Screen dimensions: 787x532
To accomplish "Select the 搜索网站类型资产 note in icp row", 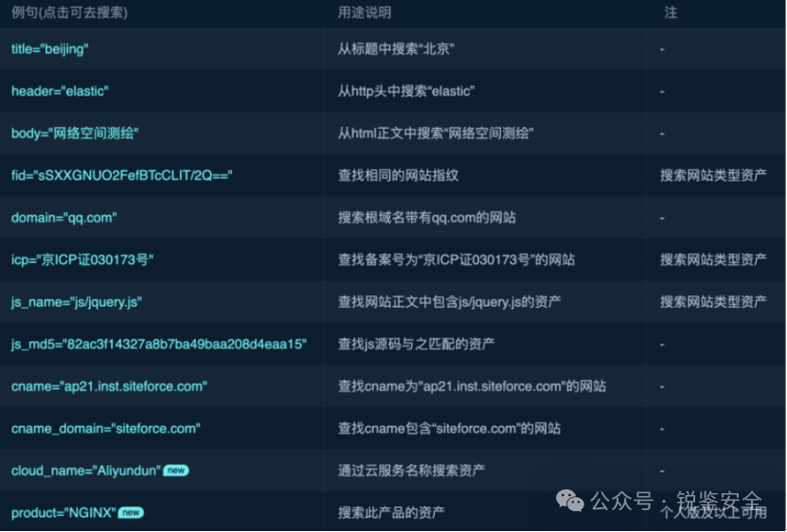I will pyautogui.click(x=713, y=260).
